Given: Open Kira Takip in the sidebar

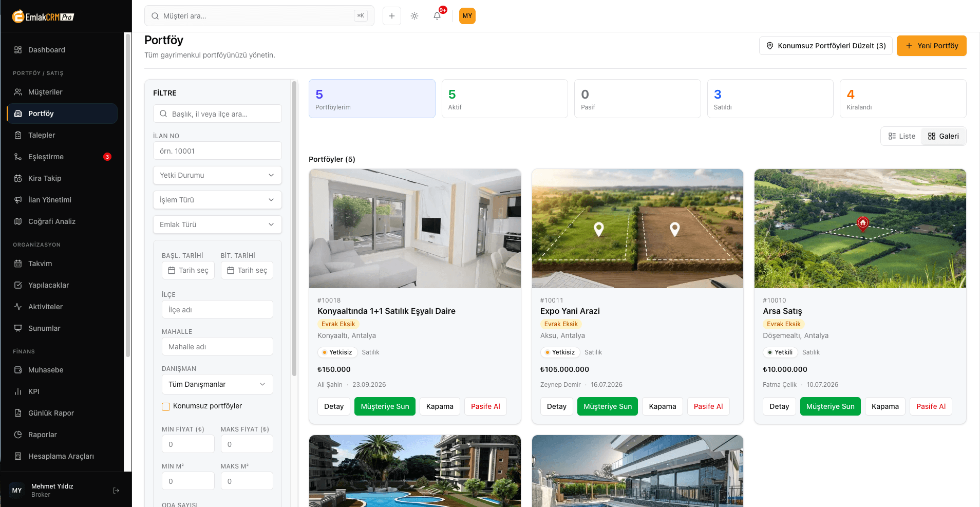Looking at the screenshot, I should [x=62, y=178].
